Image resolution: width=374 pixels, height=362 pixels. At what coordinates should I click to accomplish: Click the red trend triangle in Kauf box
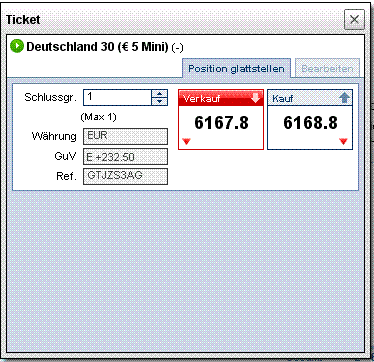pyautogui.click(x=343, y=142)
